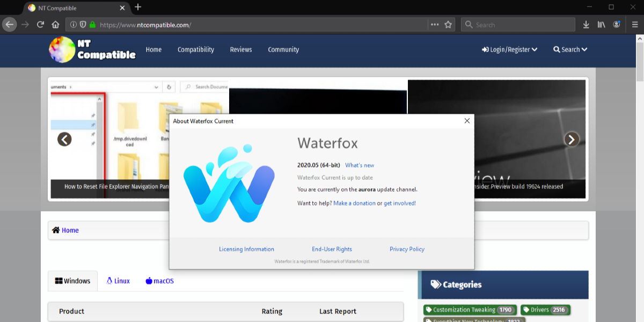Show next slide in carousel

572,140
